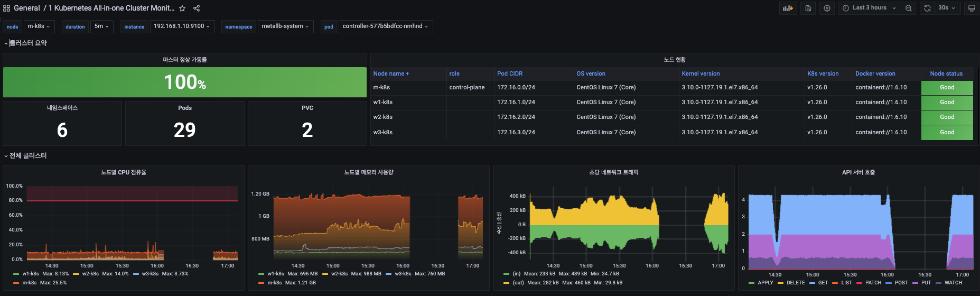Screen dimensions: 980x296
Task: Open the node m-k8s dropdown
Action: (x=39, y=26)
